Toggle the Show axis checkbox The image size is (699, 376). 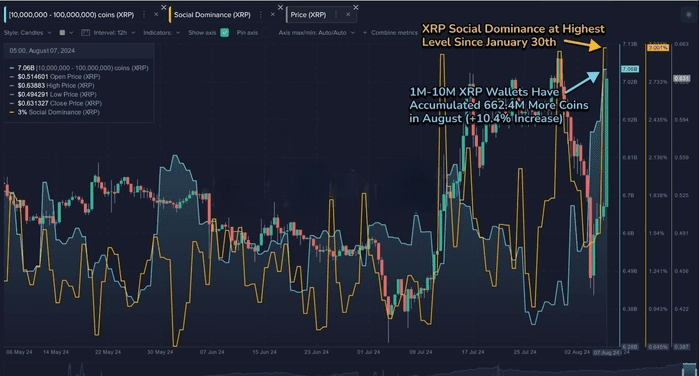[x=225, y=33]
